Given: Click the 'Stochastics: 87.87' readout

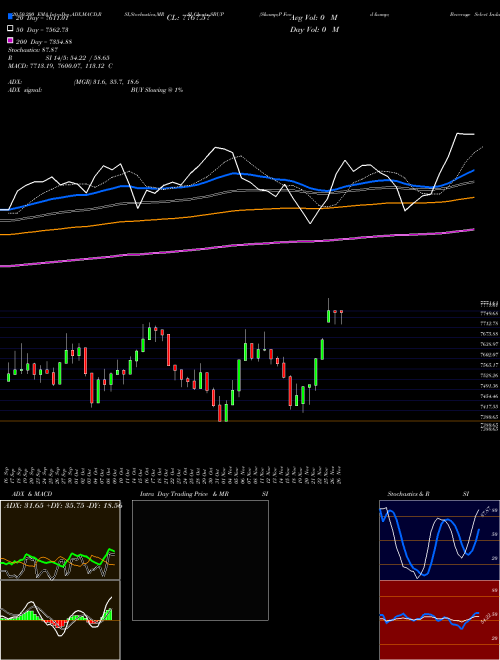Looking at the screenshot, I should coord(33,50).
